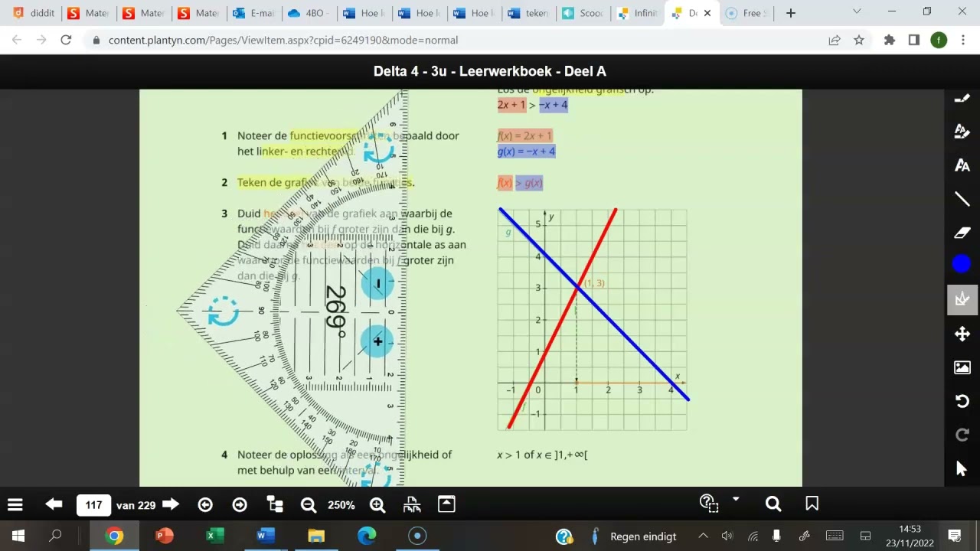Insert an image with picture tool
Screen dimensions: 980x551
pos(962,367)
